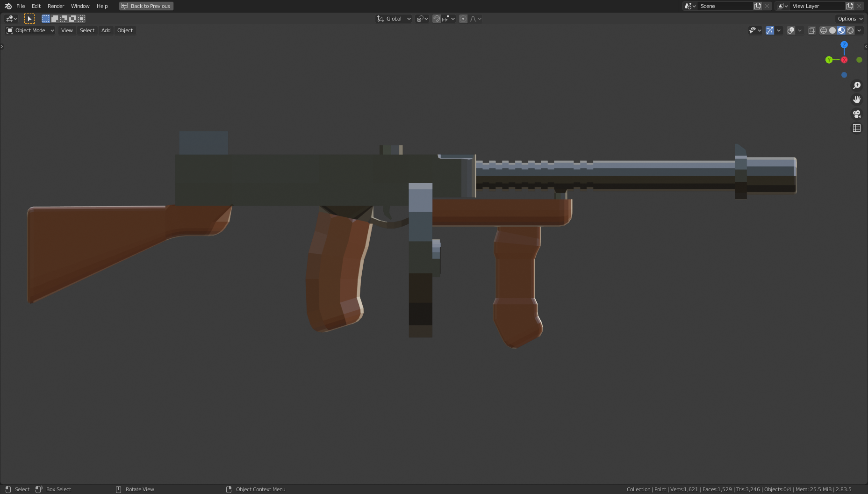This screenshot has height=494, width=868.
Task: Toggle snapping with the magnet icon
Action: (x=437, y=19)
